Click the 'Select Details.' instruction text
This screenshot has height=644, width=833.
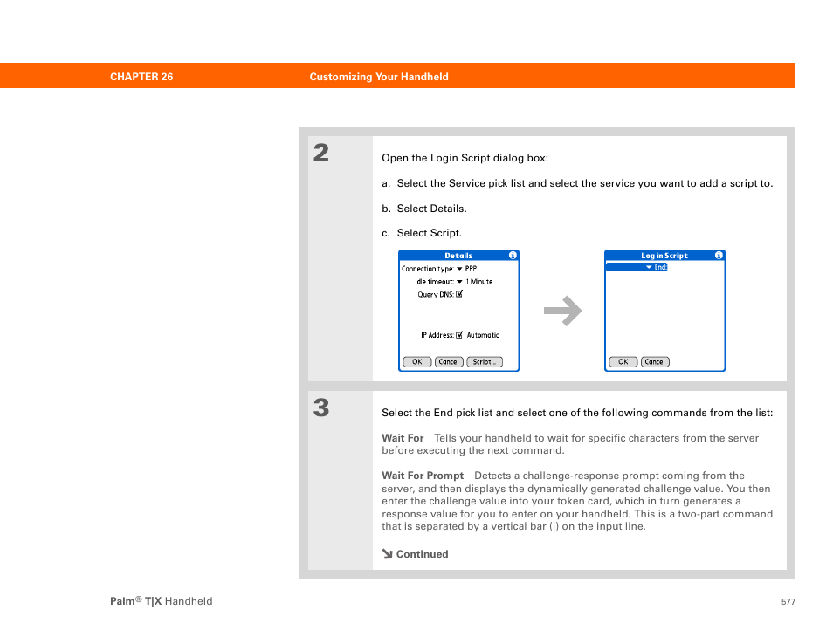(432, 209)
